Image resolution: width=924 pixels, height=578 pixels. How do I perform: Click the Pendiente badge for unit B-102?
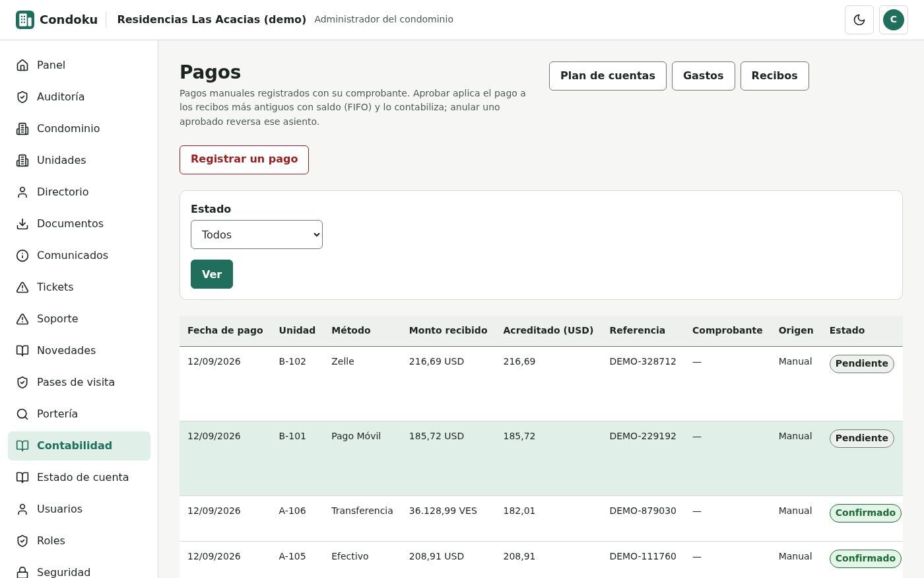(862, 363)
